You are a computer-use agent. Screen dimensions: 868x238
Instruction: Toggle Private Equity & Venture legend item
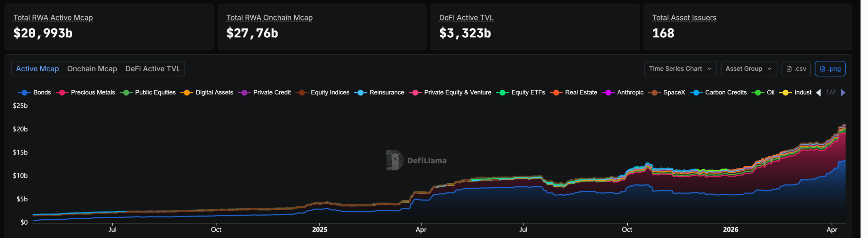[x=450, y=92]
